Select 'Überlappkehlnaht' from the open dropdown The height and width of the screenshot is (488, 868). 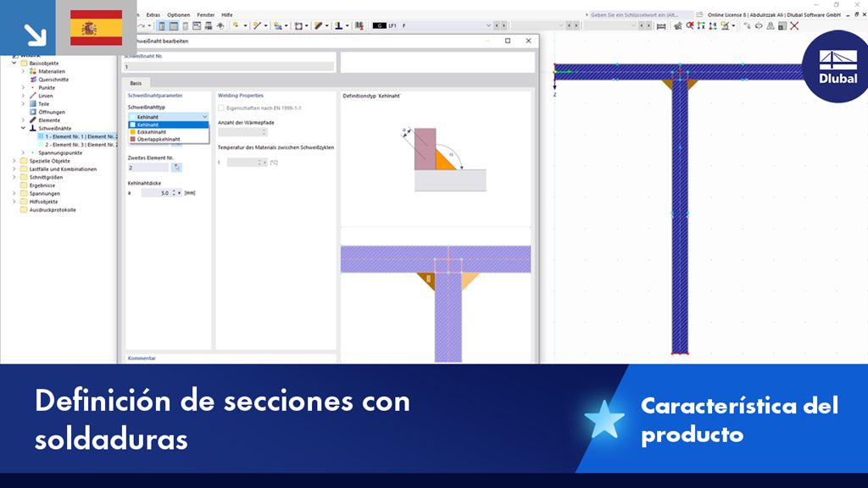pyautogui.click(x=161, y=139)
